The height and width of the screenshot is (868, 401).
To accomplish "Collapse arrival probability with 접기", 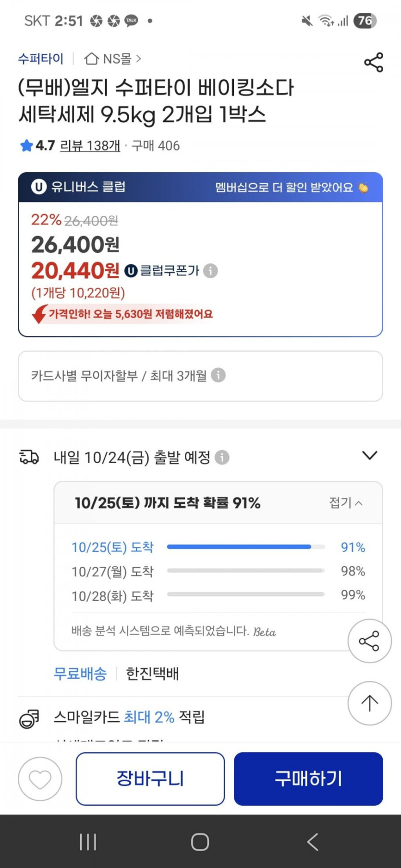I will (345, 502).
